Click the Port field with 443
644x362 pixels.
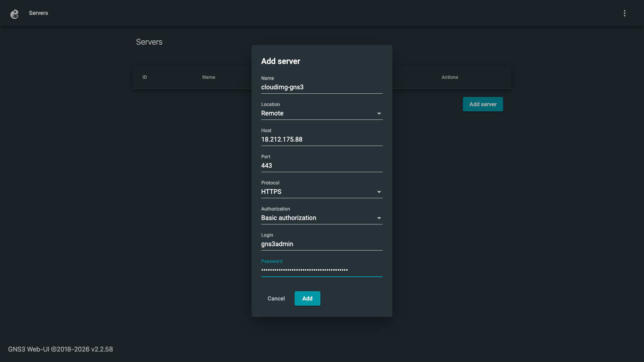click(x=322, y=166)
